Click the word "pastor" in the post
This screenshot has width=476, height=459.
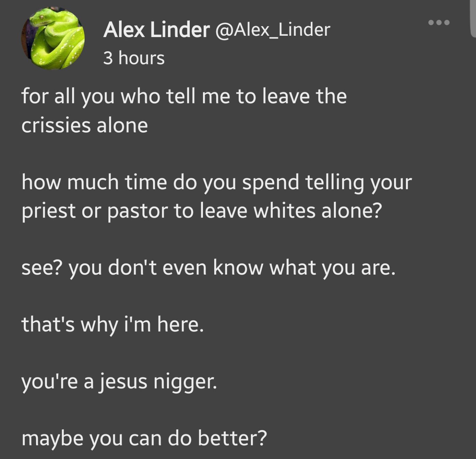[x=138, y=212]
